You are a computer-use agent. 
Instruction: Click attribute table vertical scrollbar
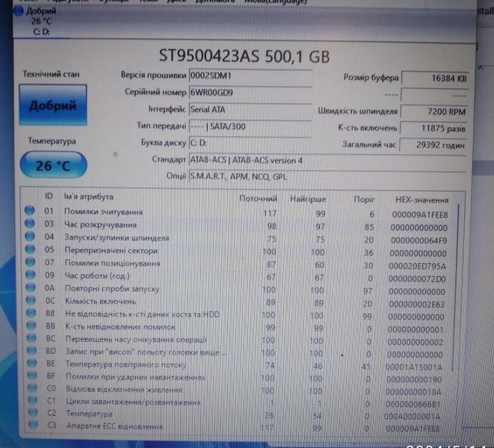coord(456,287)
